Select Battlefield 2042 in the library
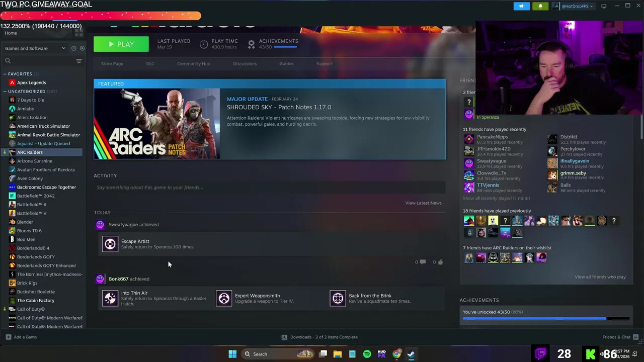The height and width of the screenshot is (362, 644). [36, 196]
